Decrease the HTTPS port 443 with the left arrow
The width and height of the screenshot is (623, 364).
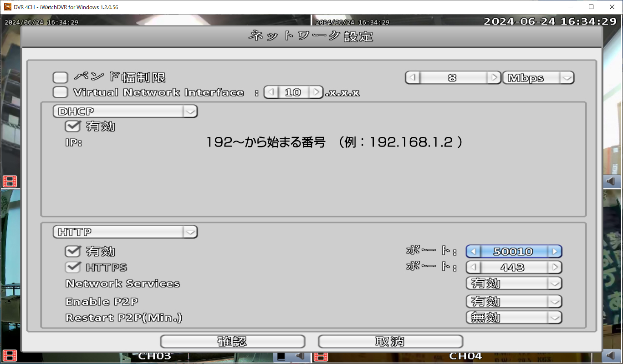(473, 267)
